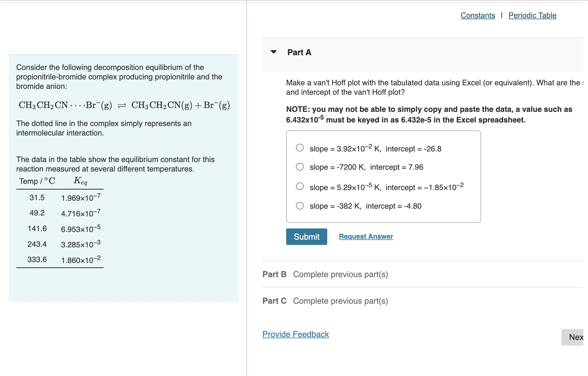
Task: Click the Part C row
Action: [x=325, y=301]
